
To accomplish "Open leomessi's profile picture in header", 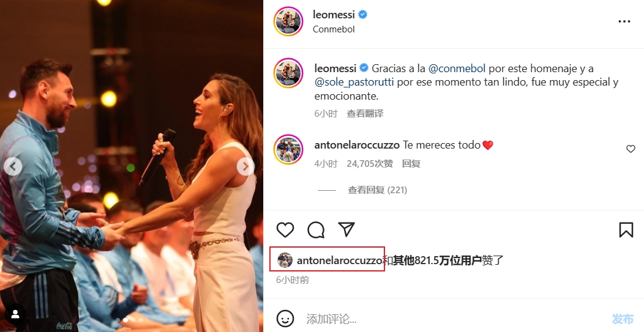I will tap(288, 21).
